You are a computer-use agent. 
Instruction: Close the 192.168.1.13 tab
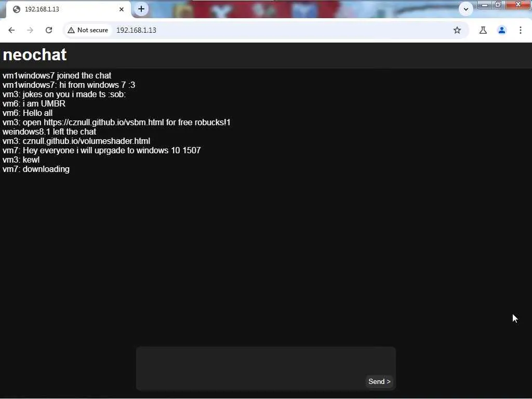click(122, 9)
